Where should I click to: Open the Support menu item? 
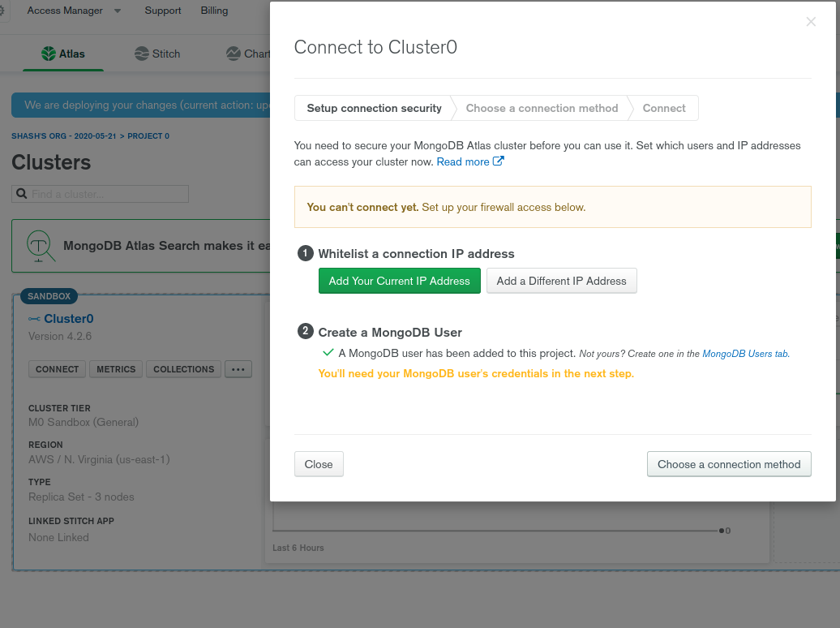163,11
